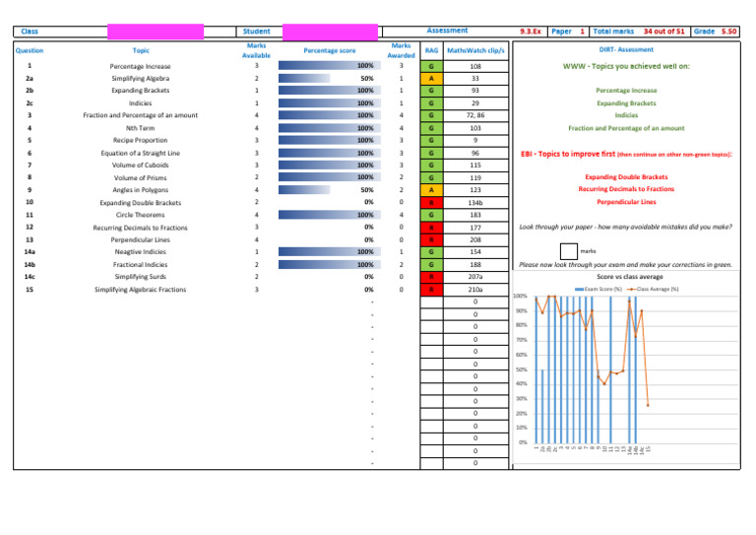
Task: Click the 50% score bar for Angles in Polygons
Action: tap(304, 189)
